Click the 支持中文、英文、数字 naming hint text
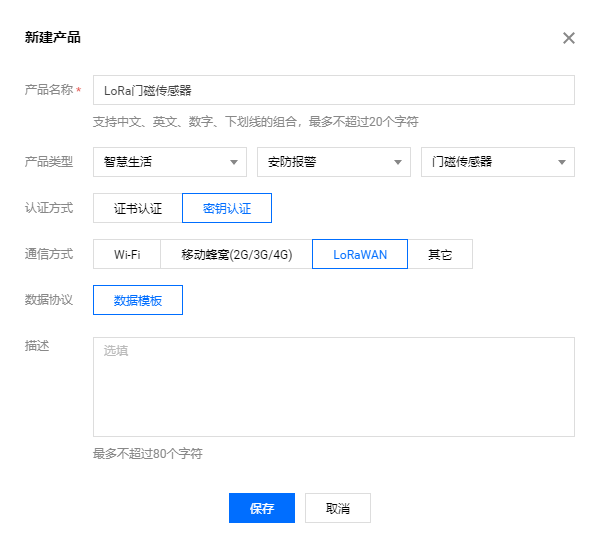 pyautogui.click(x=256, y=122)
